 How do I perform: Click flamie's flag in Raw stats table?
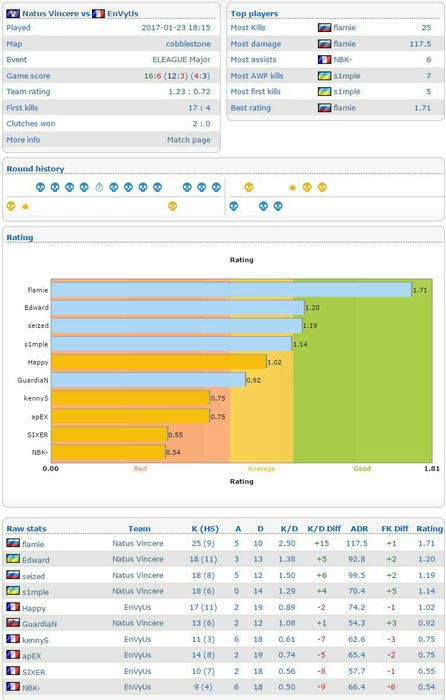(13, 543)
